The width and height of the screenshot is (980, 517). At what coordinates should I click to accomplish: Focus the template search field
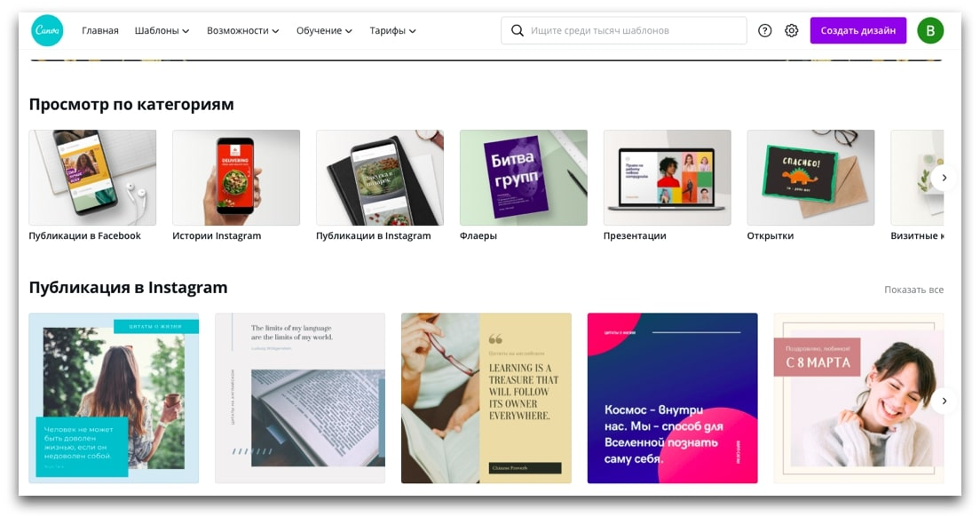pos(624,30)
